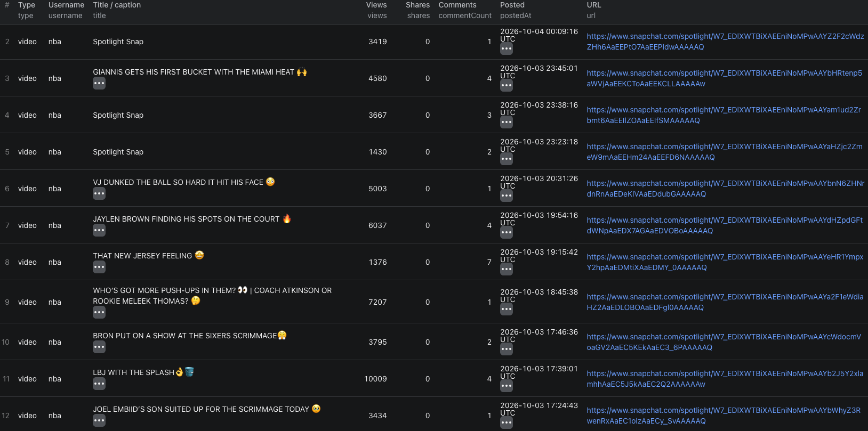Open Snapchat URL ending HZ2AaEDLOBOAaEDFgl0AAAAAQ
The height and width of the screenshot is (431, 868).
725,302
